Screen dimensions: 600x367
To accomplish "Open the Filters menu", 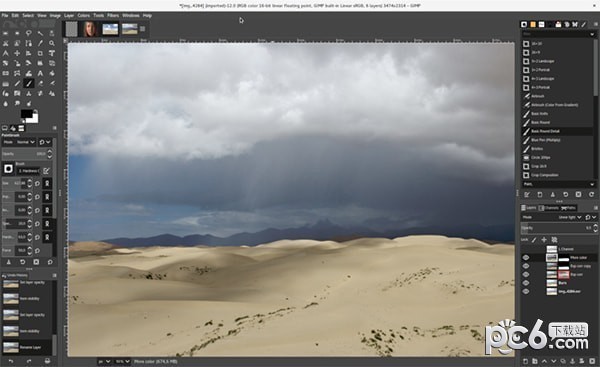I will 113,16.
